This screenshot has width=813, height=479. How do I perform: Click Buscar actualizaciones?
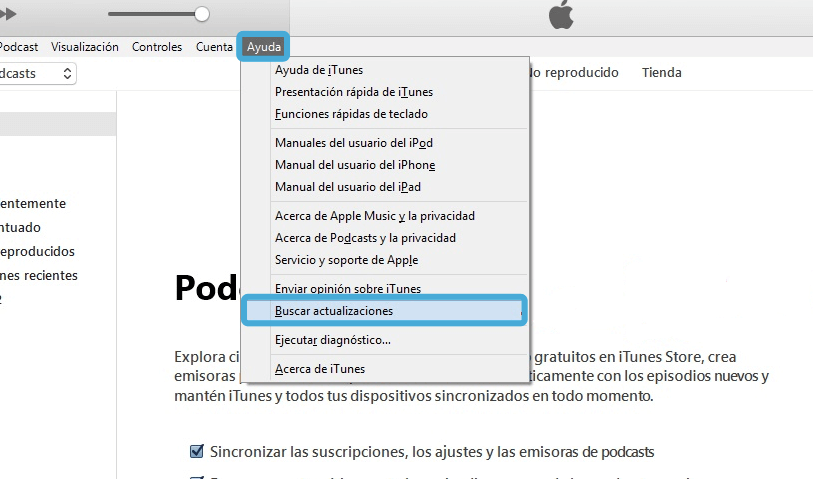(x=385, y=311)
